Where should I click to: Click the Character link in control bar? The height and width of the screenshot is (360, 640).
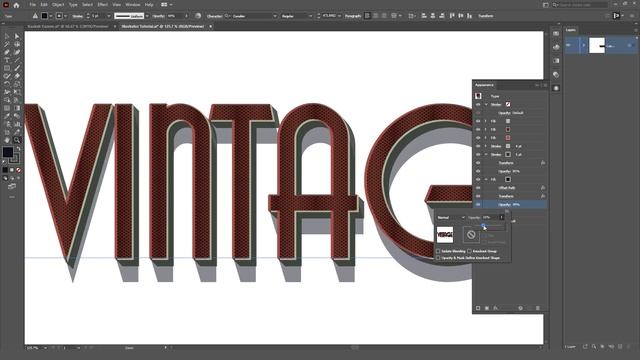click(214, 16)
